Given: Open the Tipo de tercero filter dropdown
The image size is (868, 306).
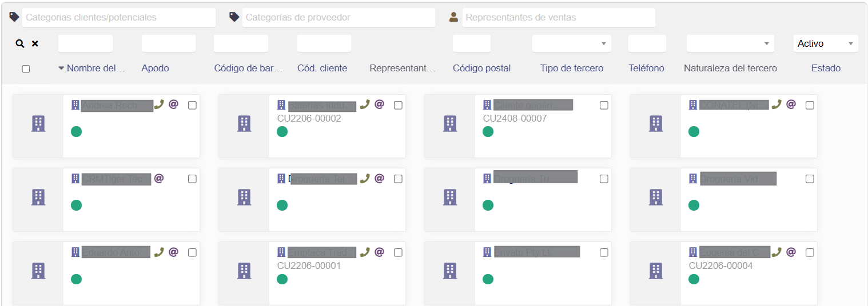Looking at the screenshot, I should pos(571,43).
